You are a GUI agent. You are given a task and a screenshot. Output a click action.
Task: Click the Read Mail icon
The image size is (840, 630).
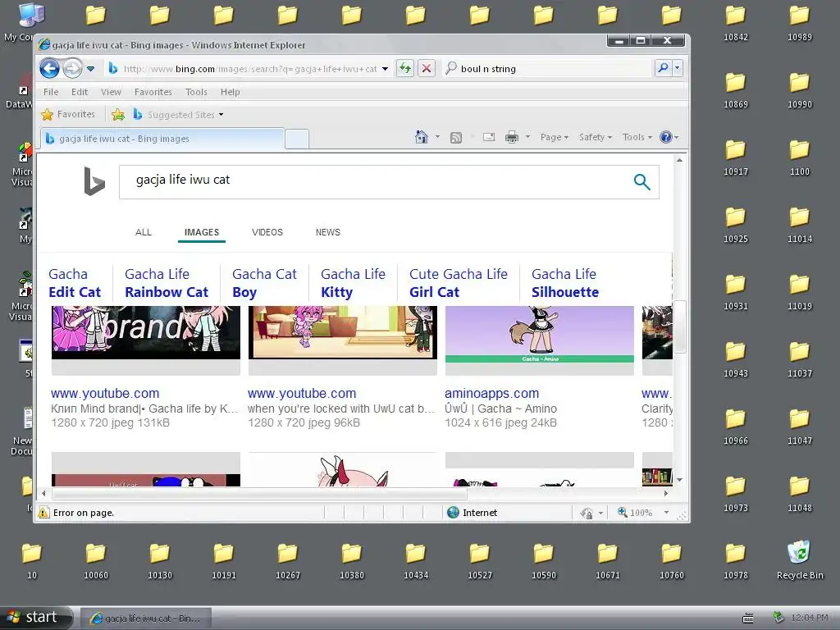click(489, 137)
